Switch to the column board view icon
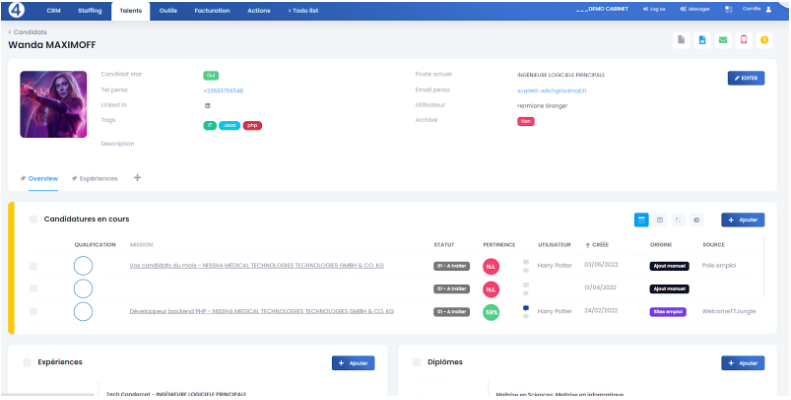 click(659, 220)
